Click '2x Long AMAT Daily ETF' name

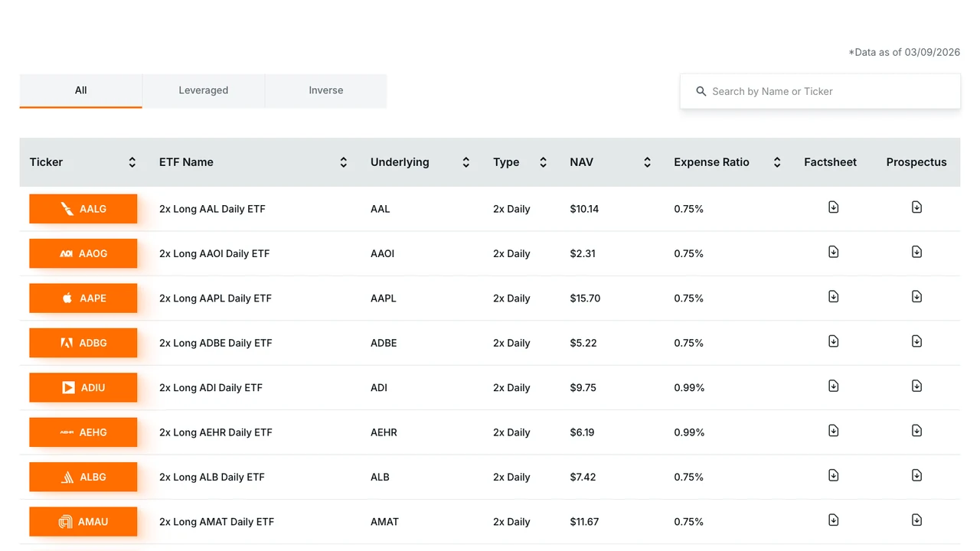(217, 522)
